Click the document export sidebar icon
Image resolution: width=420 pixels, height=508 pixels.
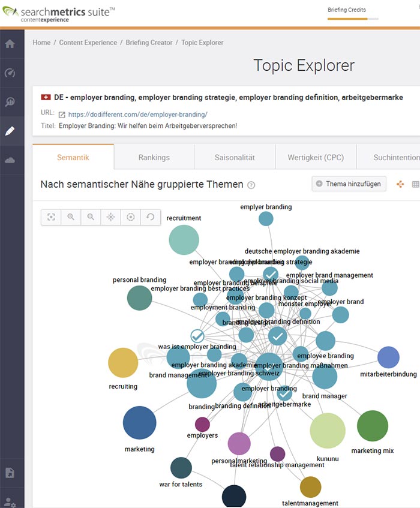click(10, 473)
